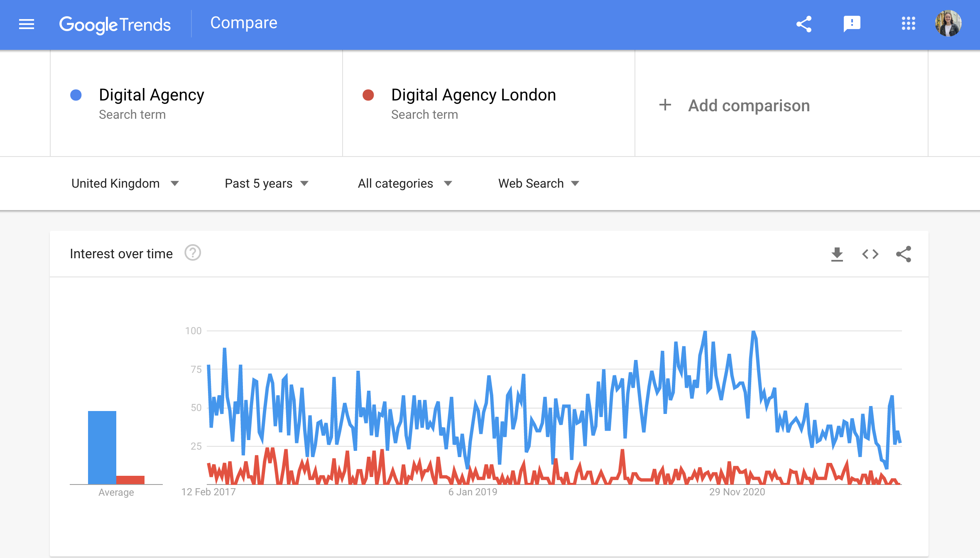Viewport: 980px width, 558px height.
Task: Edit the Digital Agency London term
Action: coord(473,95)
